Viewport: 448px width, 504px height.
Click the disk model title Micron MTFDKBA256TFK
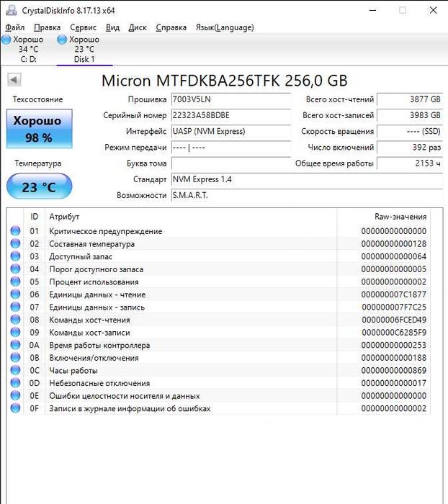click(225, 81)
